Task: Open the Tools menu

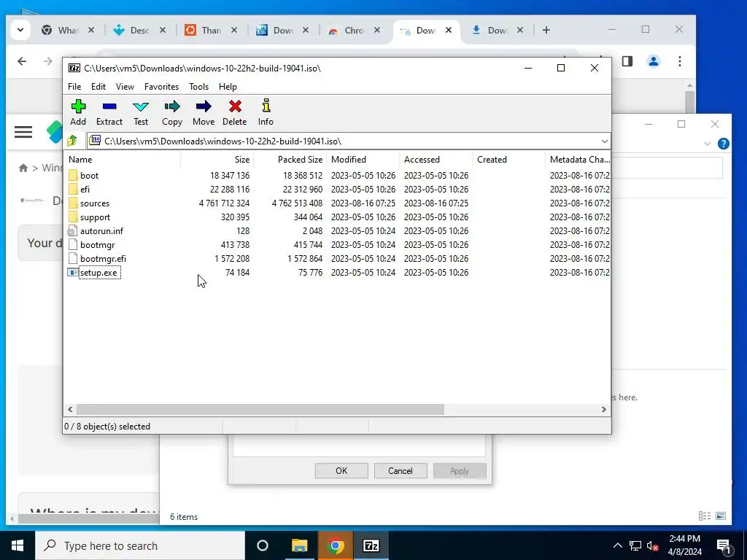Action: click(x=198, y=87)
